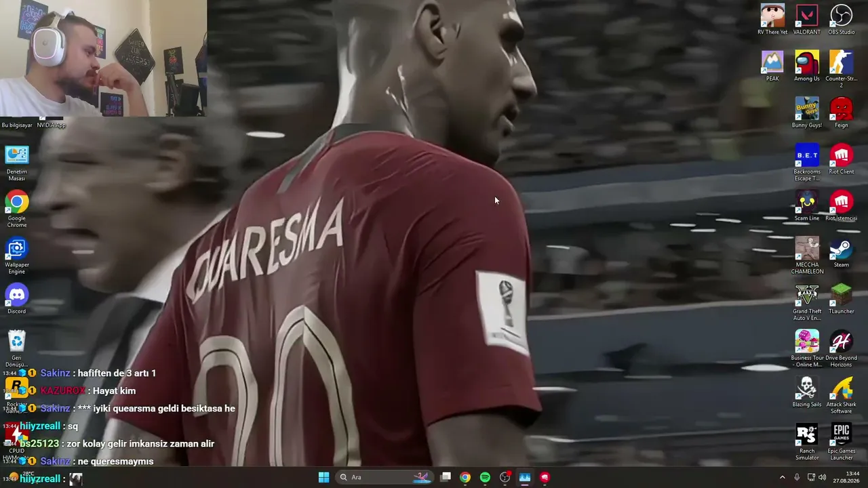Open Wallpaper Engine desktop icon
This screenshot has width=868, height=488.
[17, 256]
